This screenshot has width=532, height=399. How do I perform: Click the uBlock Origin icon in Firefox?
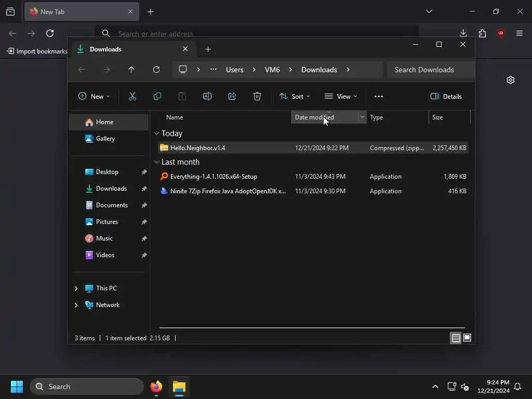(x=501, y=33)
